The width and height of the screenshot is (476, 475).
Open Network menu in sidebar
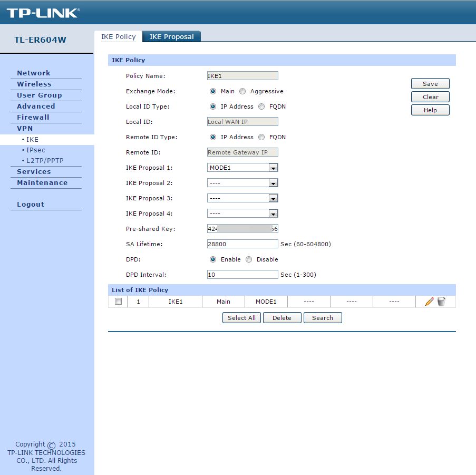(x=33, y=73)
